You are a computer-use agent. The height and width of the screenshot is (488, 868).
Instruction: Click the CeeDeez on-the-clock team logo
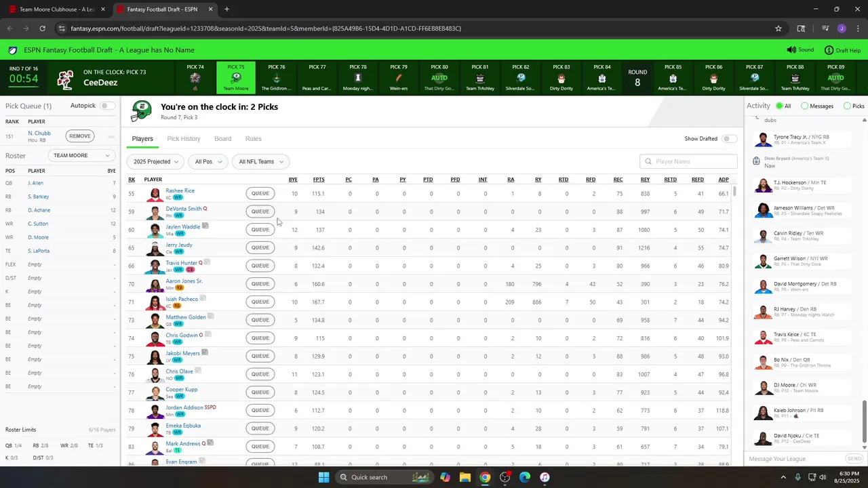65,79
